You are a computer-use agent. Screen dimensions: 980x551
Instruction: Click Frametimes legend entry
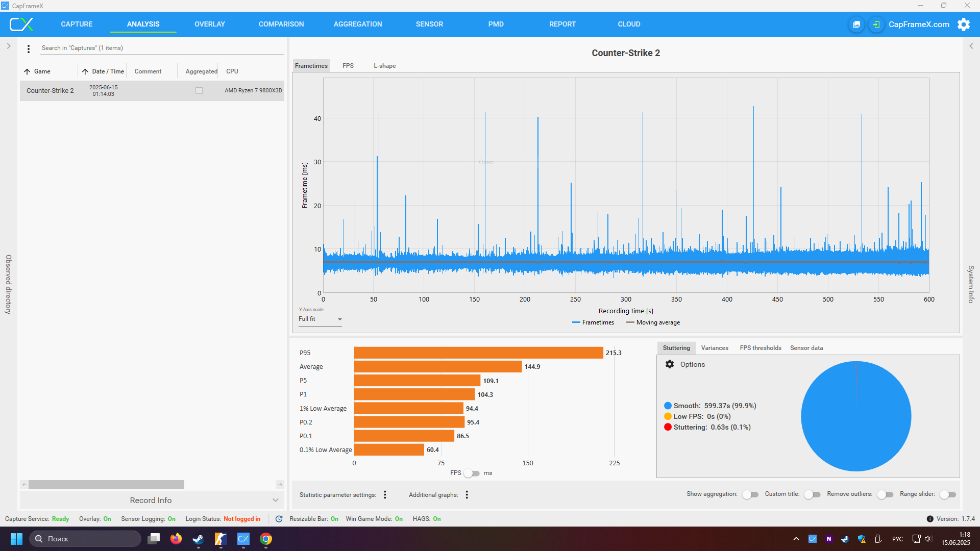coord(593,322)
